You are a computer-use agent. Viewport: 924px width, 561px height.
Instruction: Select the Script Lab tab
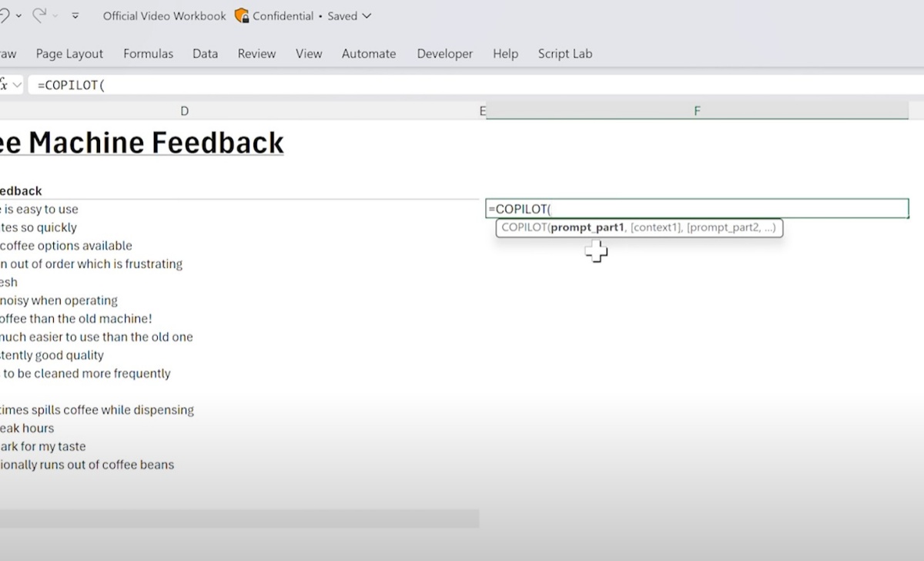pos(565,54)
